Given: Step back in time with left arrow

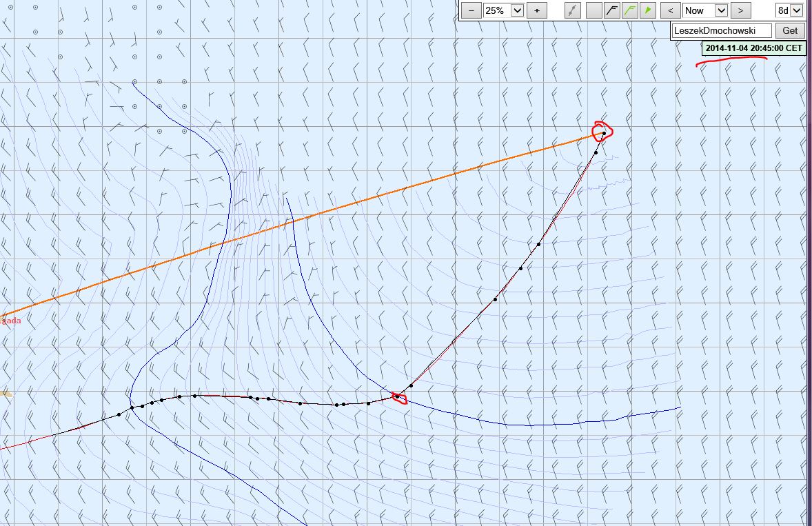Looking at the screenshot, I should [670, 10].
